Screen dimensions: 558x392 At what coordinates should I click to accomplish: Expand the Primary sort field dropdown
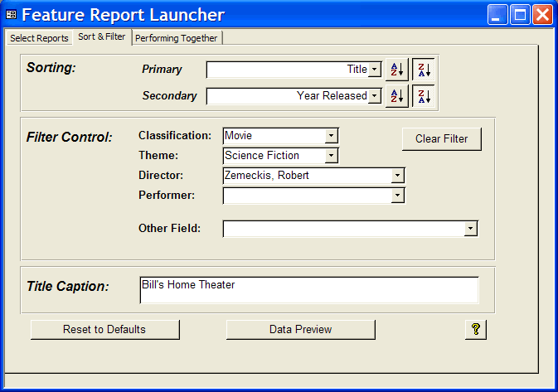point(375,70)
